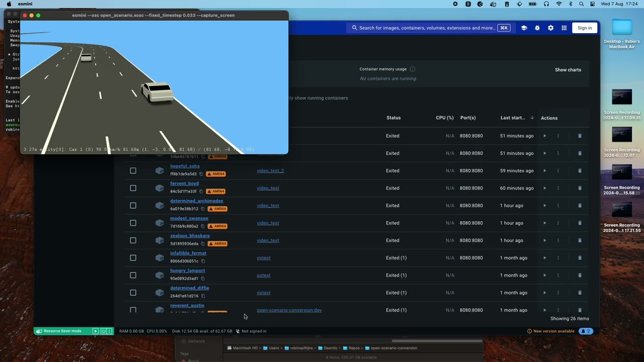This screenshot has height=362, width=644.
Task: Copy the infallible_fermat container ID
Action: 203,261
